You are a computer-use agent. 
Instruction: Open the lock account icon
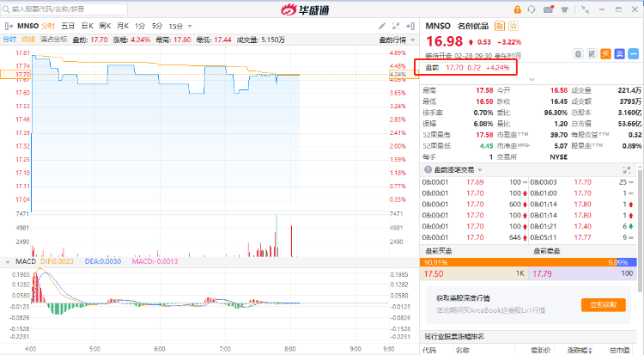point(517,9)
